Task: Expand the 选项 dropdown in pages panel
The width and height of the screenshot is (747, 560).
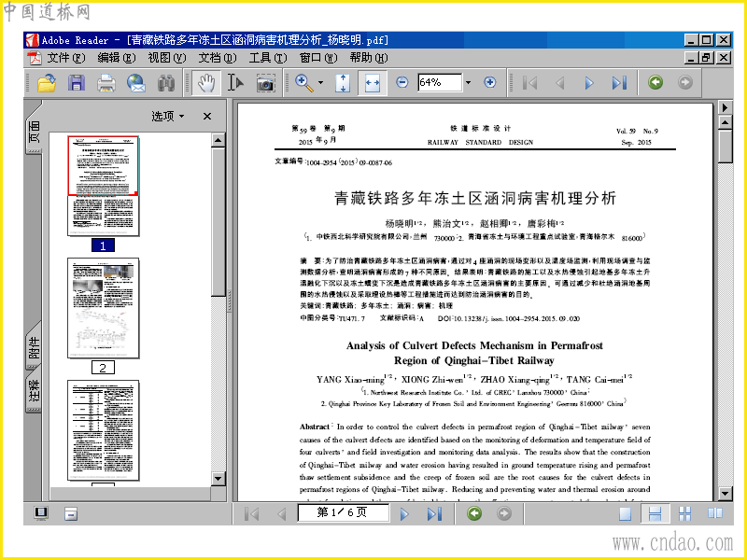Action: pyautogui.click(x=168, y=116)
